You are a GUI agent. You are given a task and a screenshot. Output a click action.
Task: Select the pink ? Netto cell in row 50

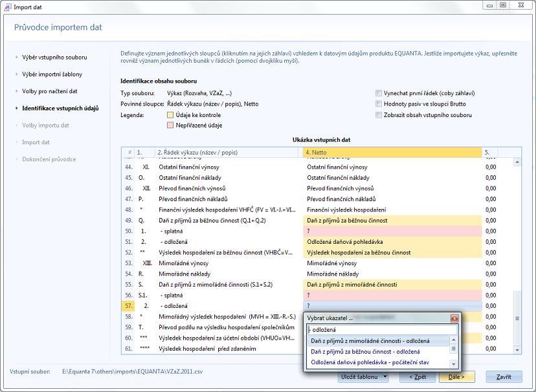[392, 231]
